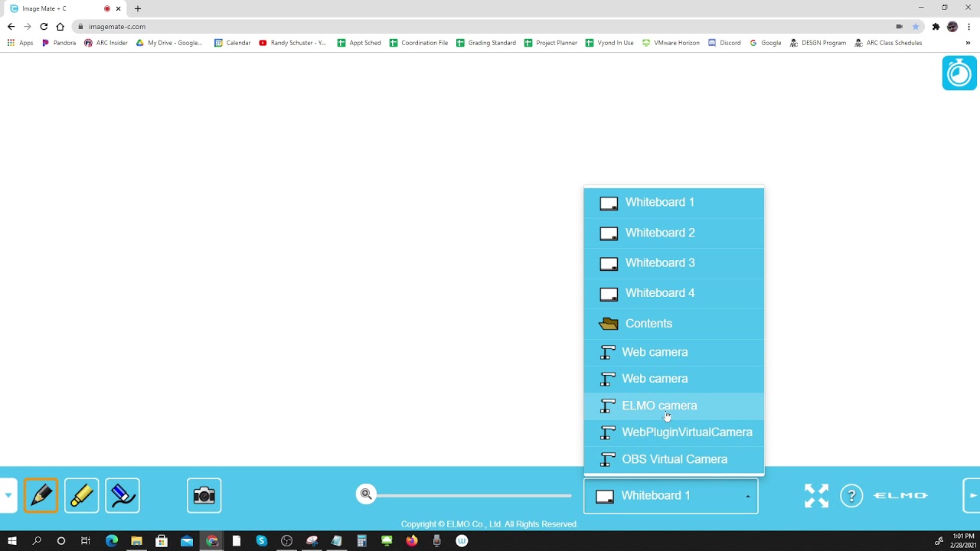This screenshot has height=551, width=980.
Task: Select the yellow highlighter tool
Action: tap(82, 495)
